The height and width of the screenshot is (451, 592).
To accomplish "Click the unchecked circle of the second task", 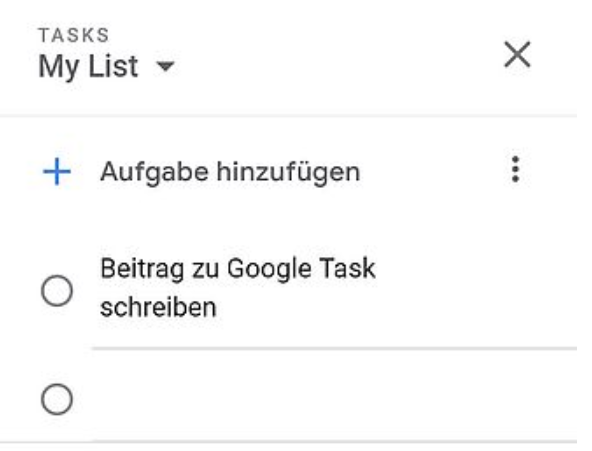I will tap(57, 399).
